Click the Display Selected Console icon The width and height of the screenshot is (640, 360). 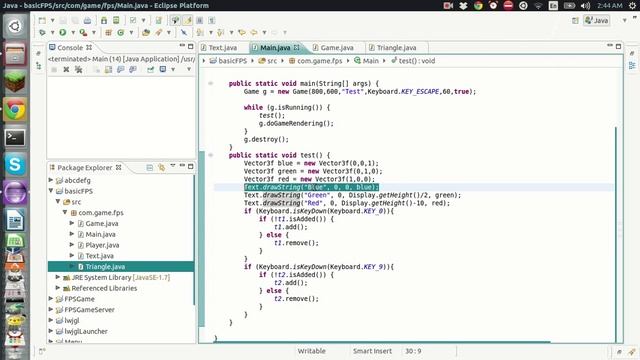pos(163,70)
